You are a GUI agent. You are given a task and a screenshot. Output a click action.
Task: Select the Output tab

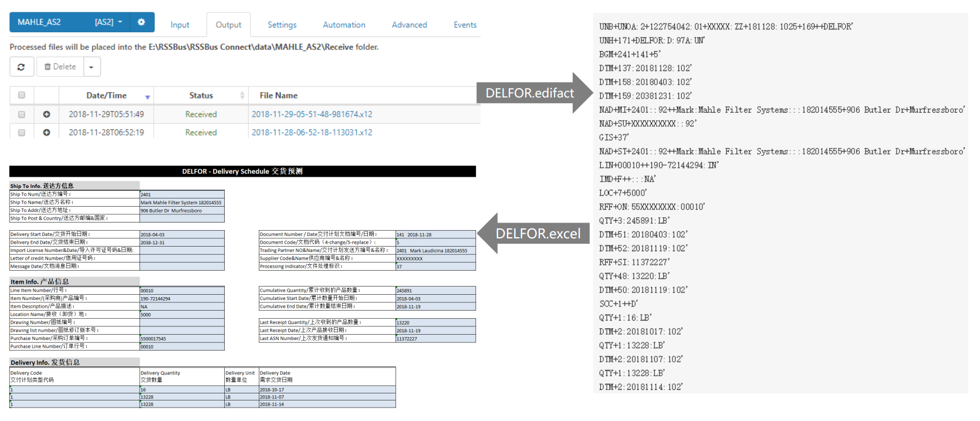coord(228,25)
